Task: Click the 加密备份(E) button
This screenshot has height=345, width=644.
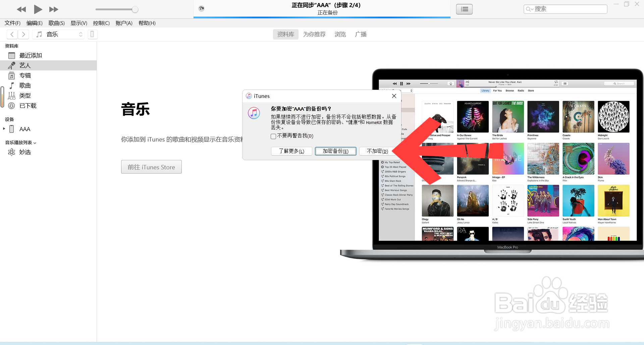Action: click(335, 151)
